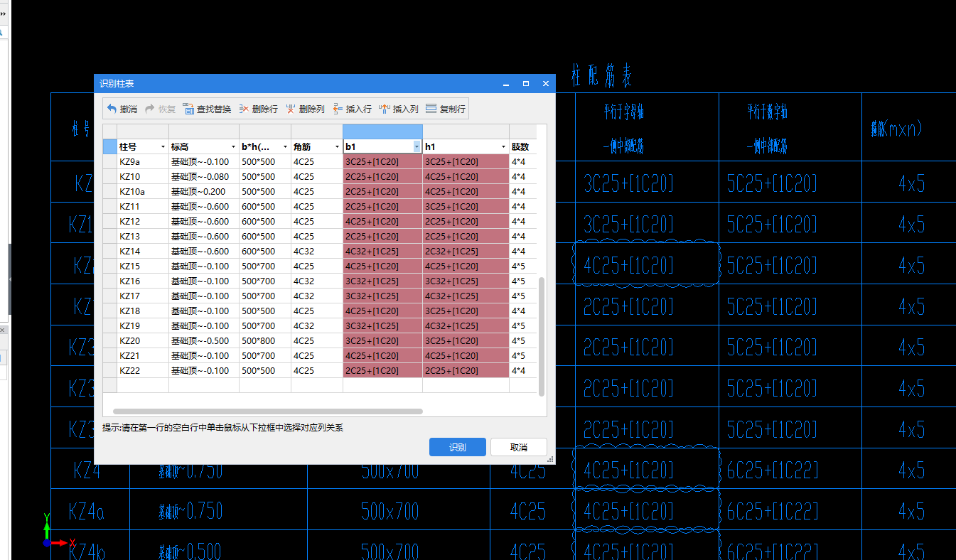Click the blank mapping cell above 柱号
Viewport: 956px width, 560px height.
[x=143, y=131]
